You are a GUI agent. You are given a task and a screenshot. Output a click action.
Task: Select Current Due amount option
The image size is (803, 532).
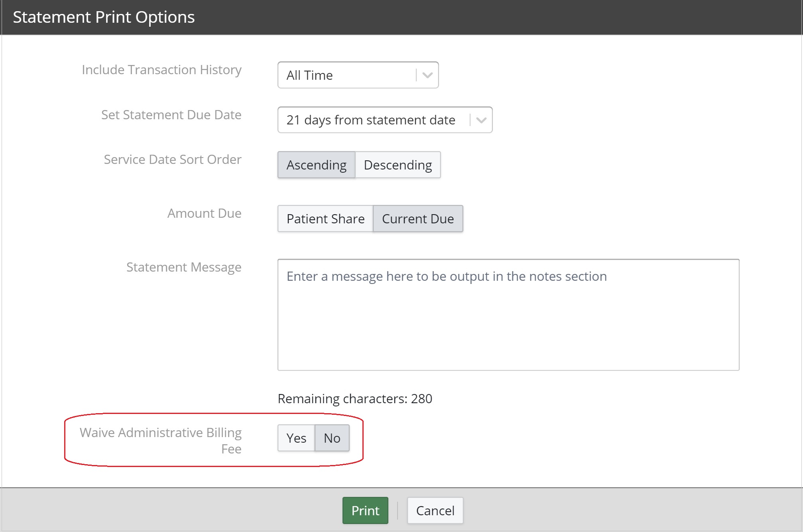click(x=417, y=219)
